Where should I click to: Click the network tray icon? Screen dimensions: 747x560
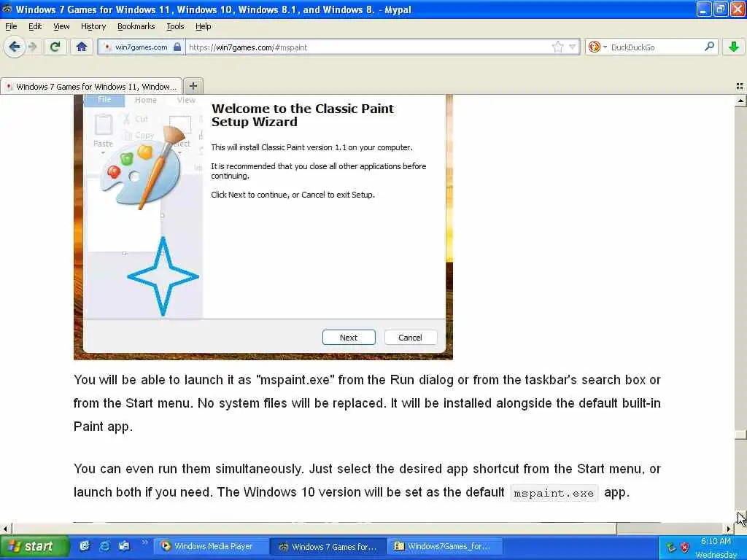[671, 547]
